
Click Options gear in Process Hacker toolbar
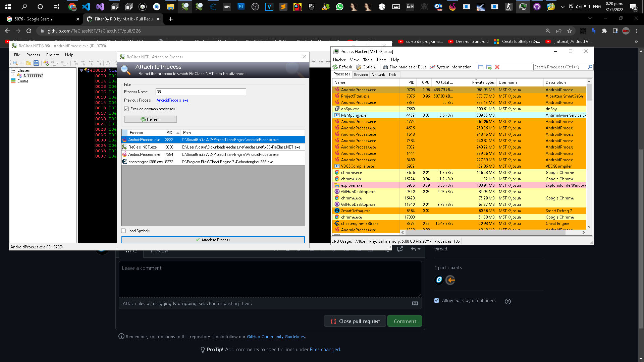point(366,67)
